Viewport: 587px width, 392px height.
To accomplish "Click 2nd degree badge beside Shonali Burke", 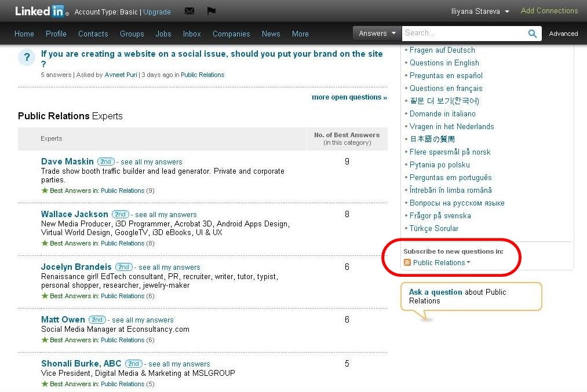I will pyautogui.click(x=133, y=364).
